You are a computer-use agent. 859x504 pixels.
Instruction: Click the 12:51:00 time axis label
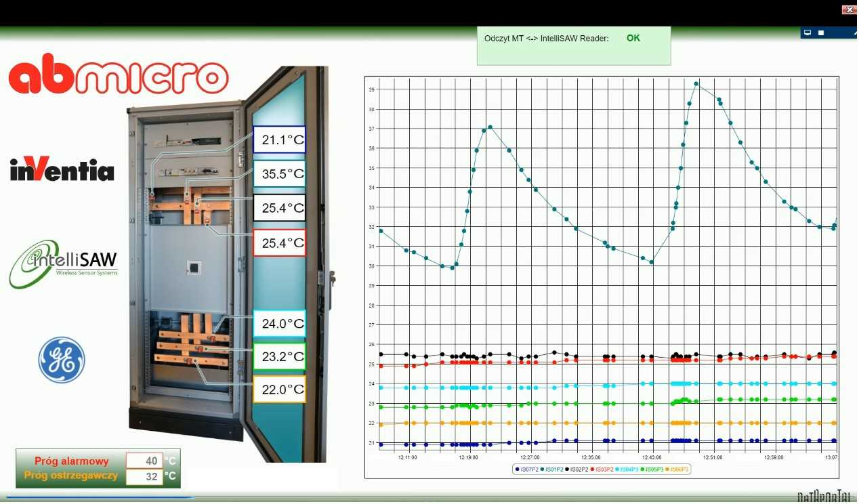coord(713,458)
